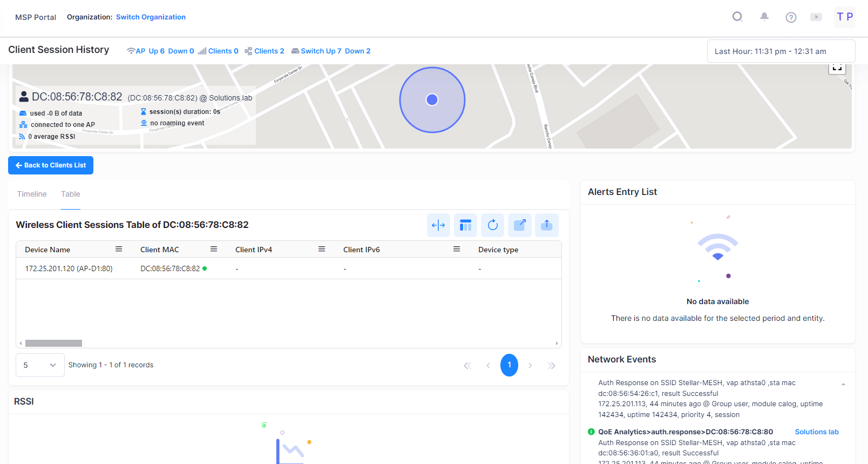Click Network Events scroll up arrow
This screenshot has width=868, height=464.
pos(843,384)
